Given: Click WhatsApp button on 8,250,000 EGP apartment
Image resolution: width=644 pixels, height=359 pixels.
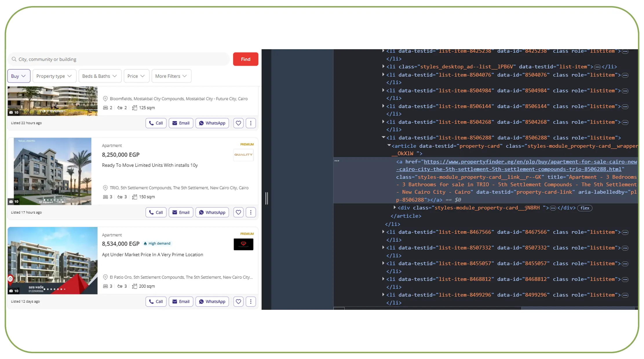Looking at the screenshot, I should click(212, 212).
